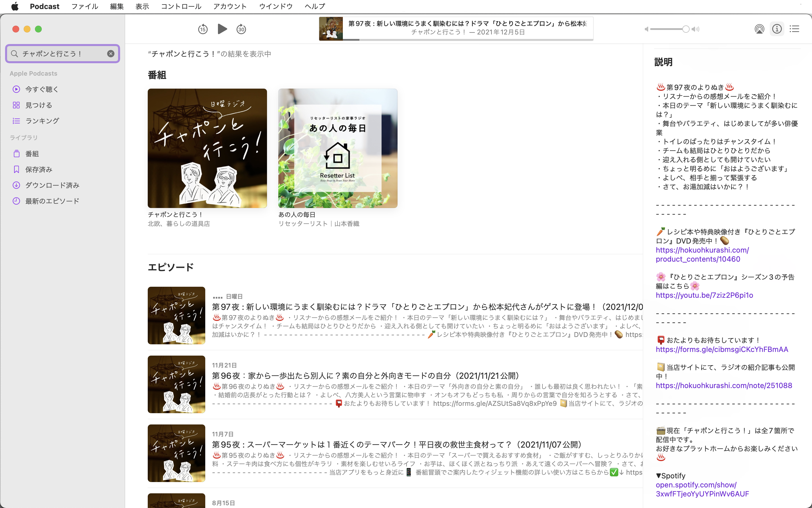Click the 今すぐ聴く play-circle icon

[16, 89]
